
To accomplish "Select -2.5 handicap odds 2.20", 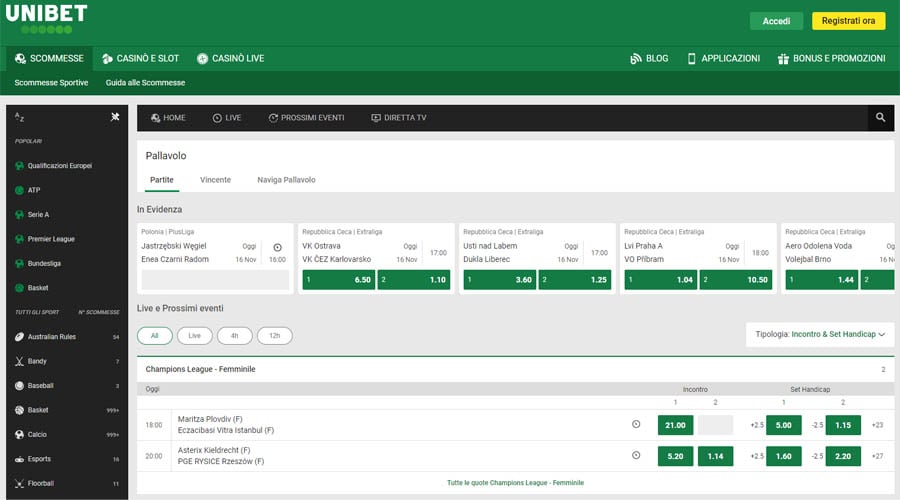I will [843, 456].
